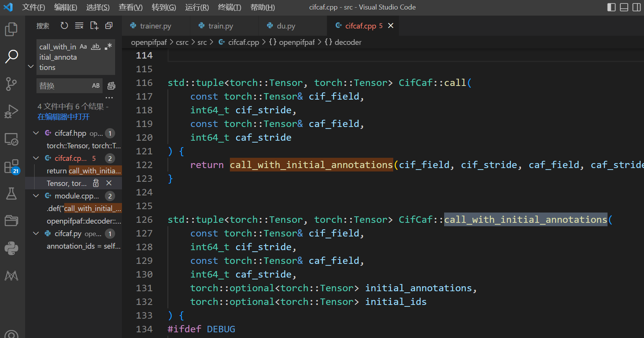Open the 运行(R) menu
Image resolution: width=644 pixels, height=338 pixels.
[x=197, y=7]
